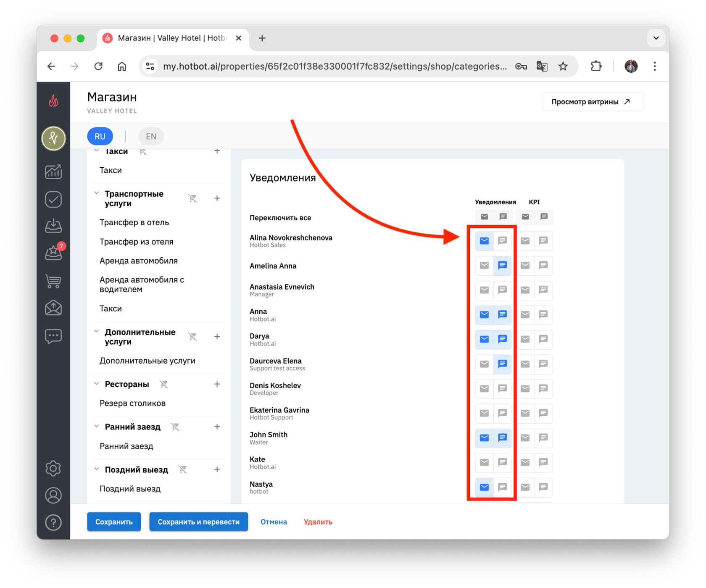The image size is (706, 588).
Task: Toggle chat notification for Amelina Anna
Action: [x=503, y=266]
